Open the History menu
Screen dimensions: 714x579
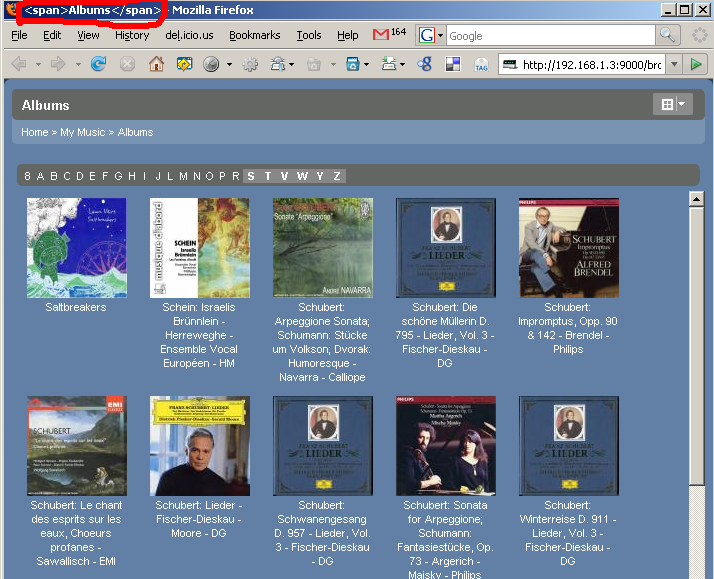point(132,35)
